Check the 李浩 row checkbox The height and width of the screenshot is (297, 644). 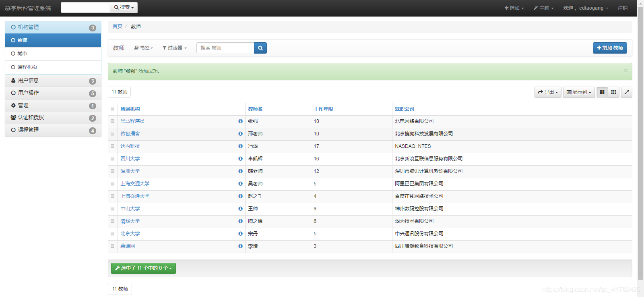tap(113, 246)
